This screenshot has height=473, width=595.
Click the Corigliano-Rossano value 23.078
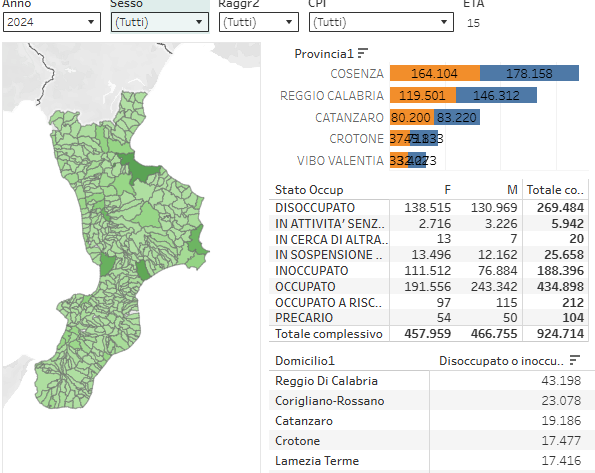pyautogui.click(x=561, y=401)
